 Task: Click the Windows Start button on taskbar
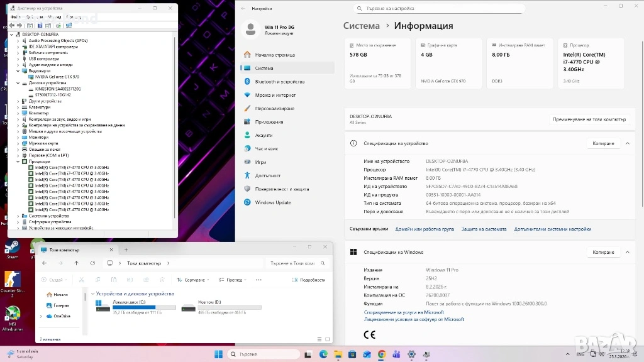point(218,354)
